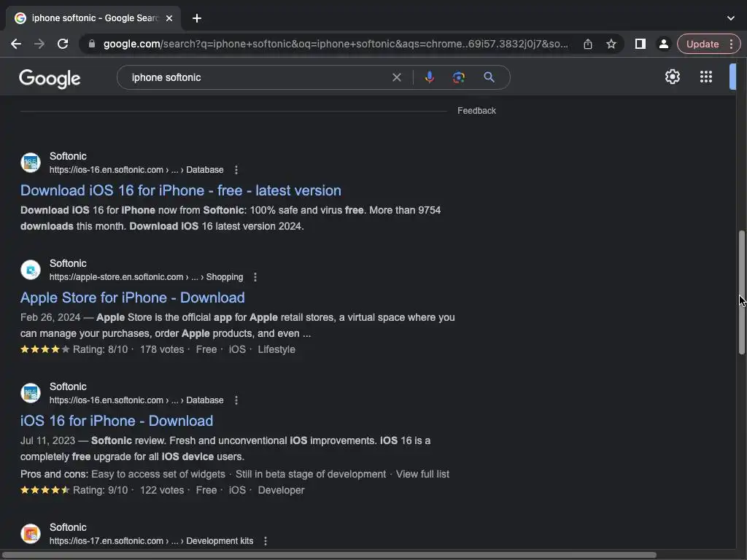Image resolution: width=747 pixels, height=560 pixels.
Task: Click https://apple-store.en.softonic.com URL text
Action: coord(116,276)
